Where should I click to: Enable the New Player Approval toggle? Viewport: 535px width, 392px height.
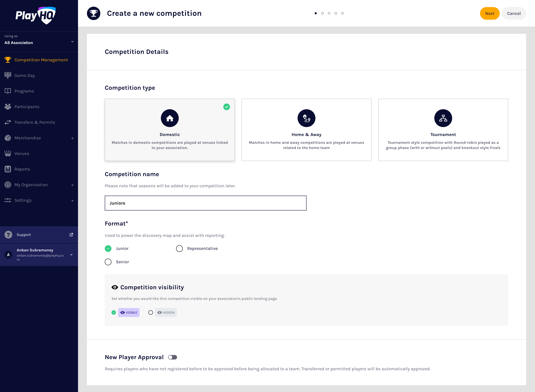(x=173, y=357)
